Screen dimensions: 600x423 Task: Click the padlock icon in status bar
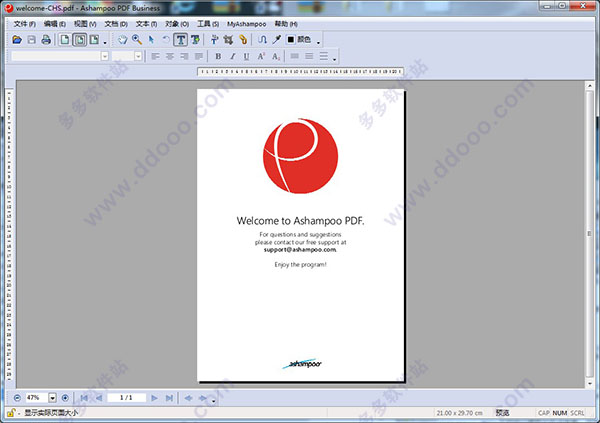tap(11, 413)
